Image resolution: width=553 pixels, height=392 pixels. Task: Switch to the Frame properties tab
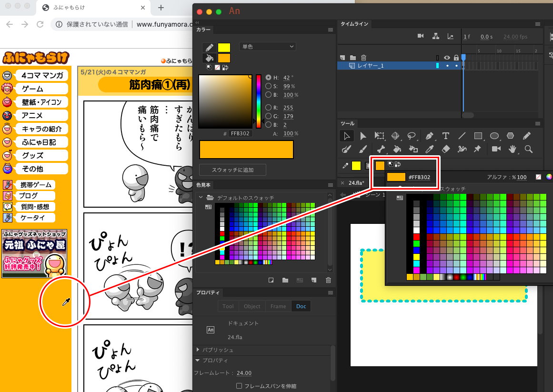coord(278,306)
